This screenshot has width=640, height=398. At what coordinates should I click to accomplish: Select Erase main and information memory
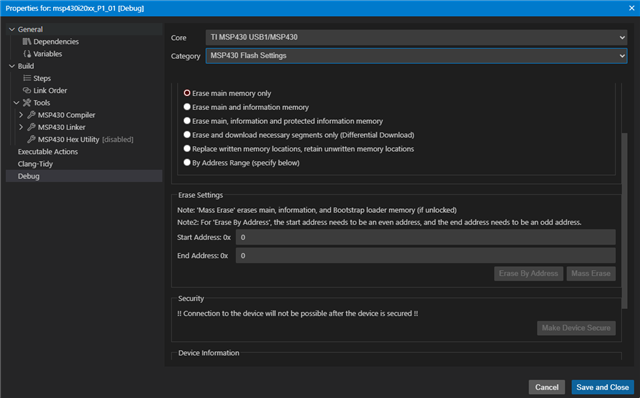tap(187, 107)
